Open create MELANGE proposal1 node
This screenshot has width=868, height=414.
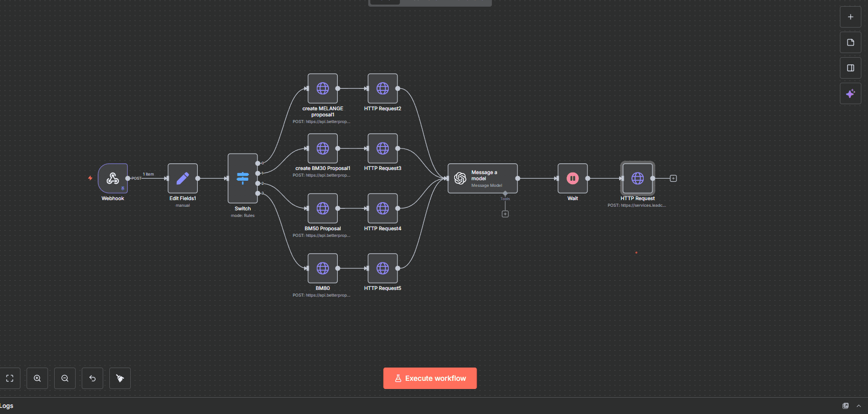[x=323, y=88]
